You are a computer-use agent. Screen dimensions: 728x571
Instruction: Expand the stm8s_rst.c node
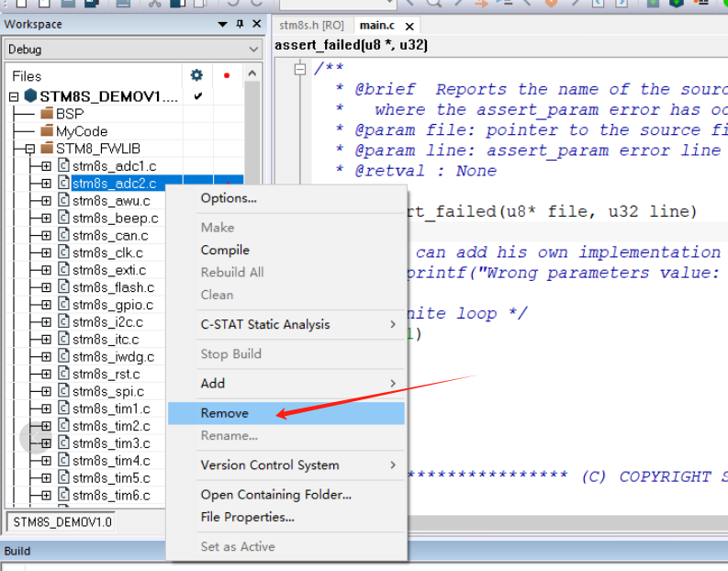(x=46, y=374)
